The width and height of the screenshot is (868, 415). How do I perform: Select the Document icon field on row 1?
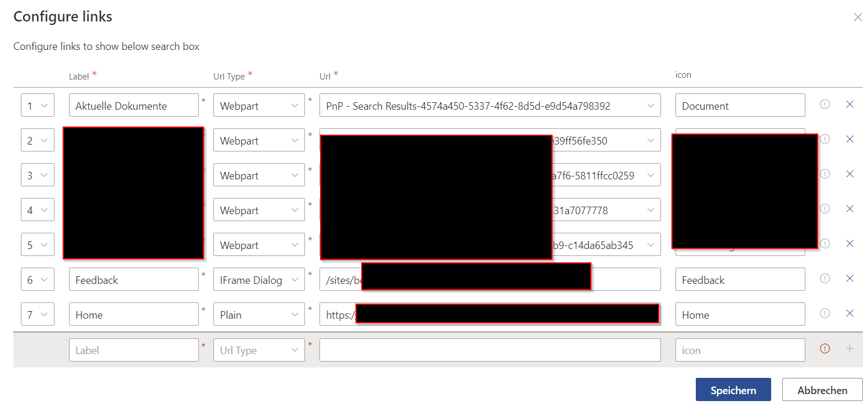pyautogui.click(x=740, y=105)
